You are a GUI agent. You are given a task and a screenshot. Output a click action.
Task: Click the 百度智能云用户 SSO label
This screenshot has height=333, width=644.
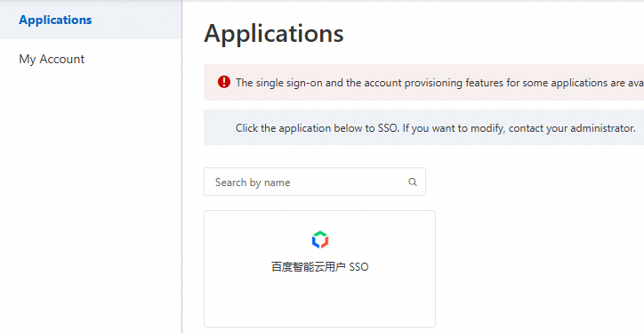(320, 267)
